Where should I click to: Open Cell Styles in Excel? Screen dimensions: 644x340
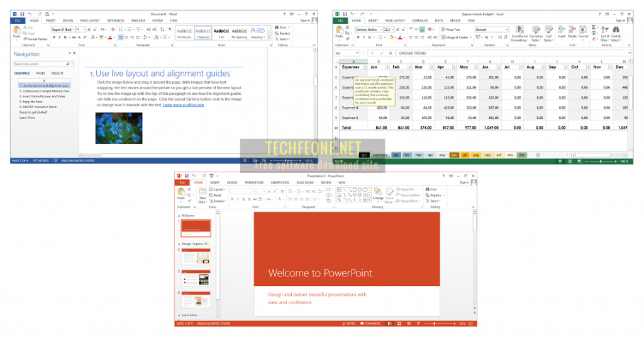(548, 34)
